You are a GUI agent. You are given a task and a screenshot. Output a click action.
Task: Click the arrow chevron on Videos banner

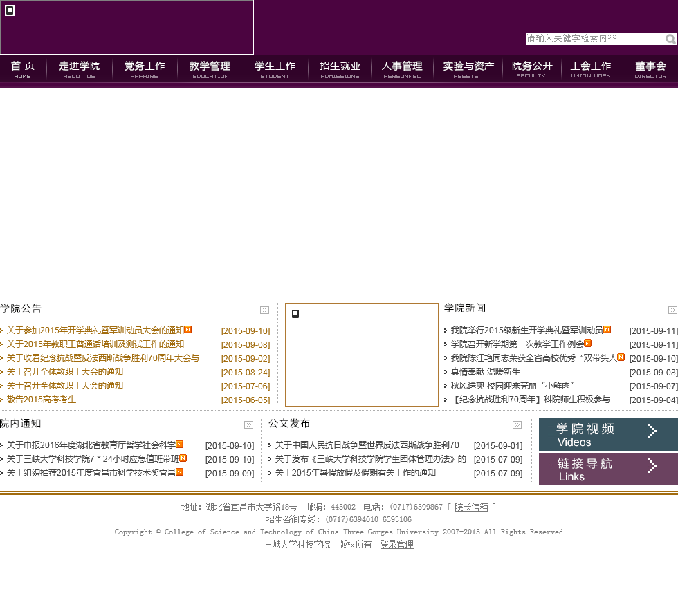click(x=652, y=431)
